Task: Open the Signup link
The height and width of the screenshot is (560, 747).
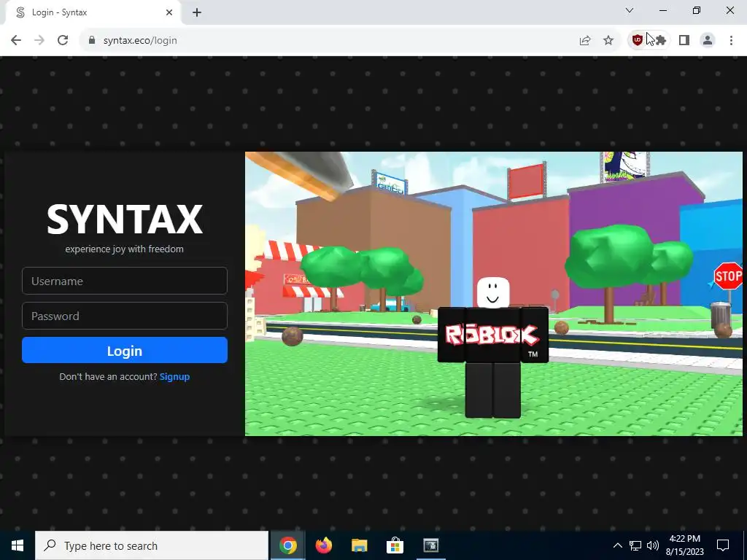Action: pos(174,377)
